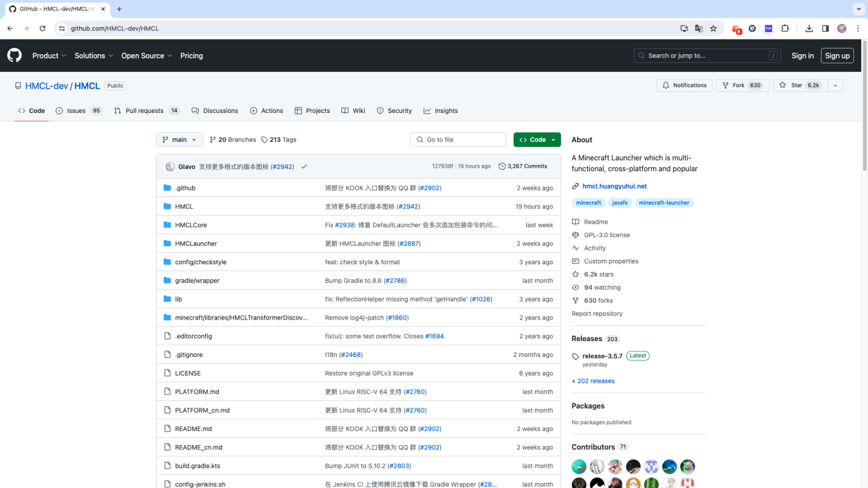
Task: Expand the green Code dropdown
Action: [x=537, y=140]
